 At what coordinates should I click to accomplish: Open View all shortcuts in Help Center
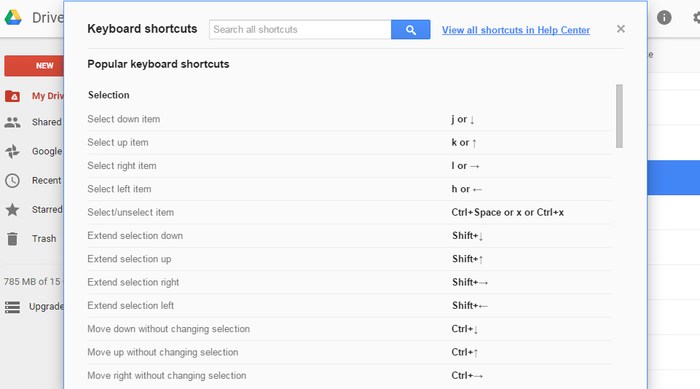click(516, 30)
